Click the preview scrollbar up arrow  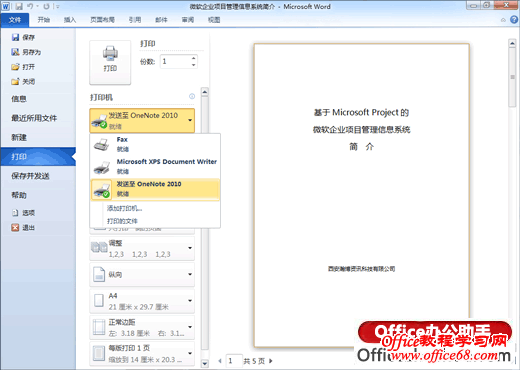(x=512, y=43)
